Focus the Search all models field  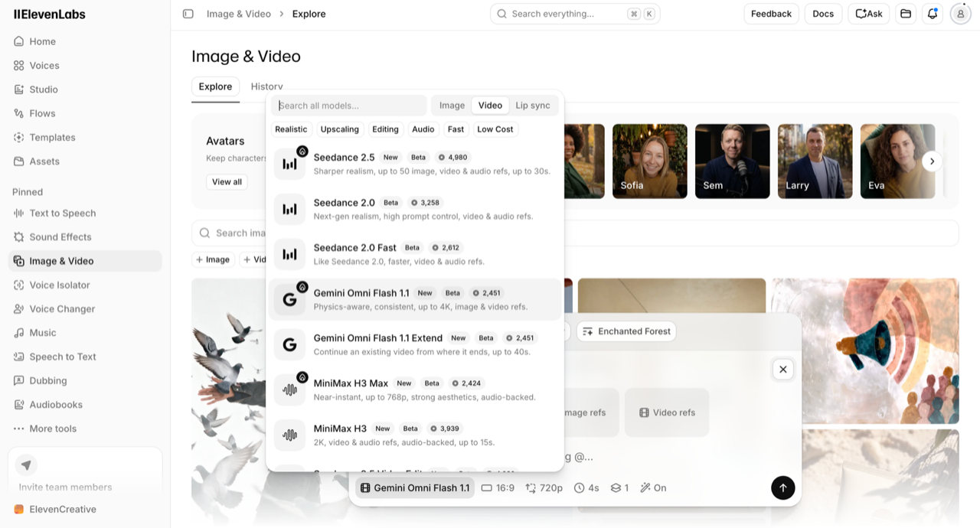[349, 106]
